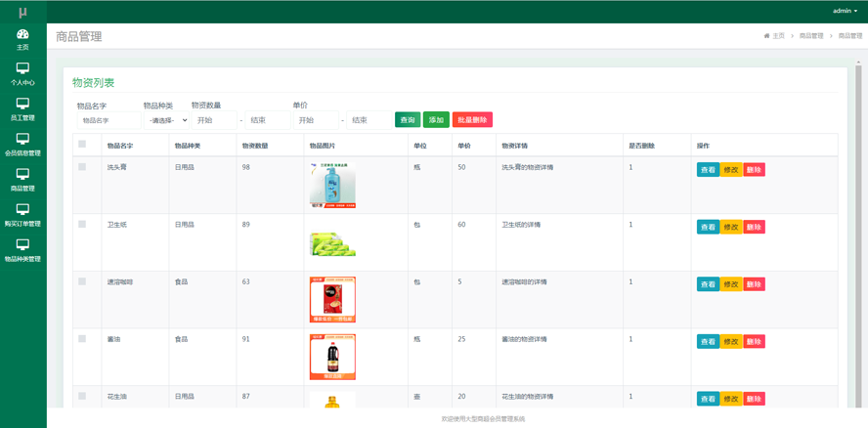Check the checkbox for 速溶咖啡 row
The height and width of the screenshot is (428, 868).
(x=82, y=281)
